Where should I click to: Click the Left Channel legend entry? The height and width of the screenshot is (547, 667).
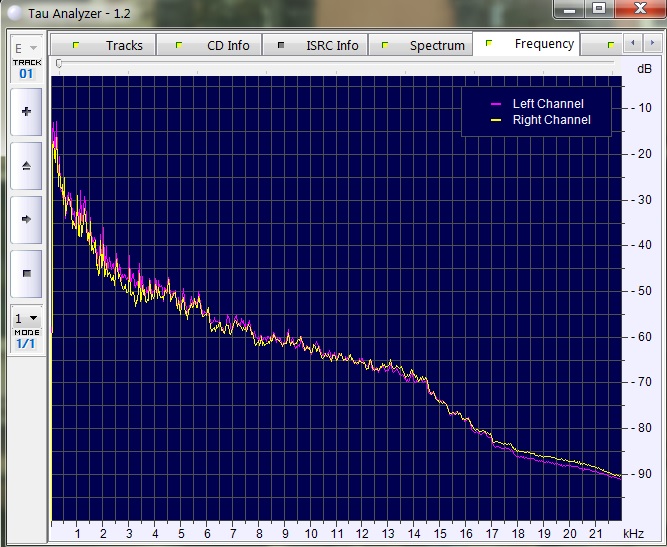pyautogui.click(x=546, y=104)
